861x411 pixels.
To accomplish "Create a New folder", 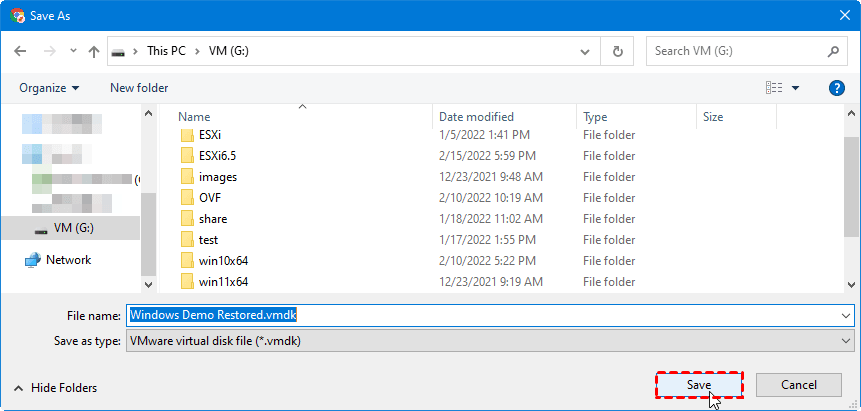I will pyautogui.click(x=139, y=88).
